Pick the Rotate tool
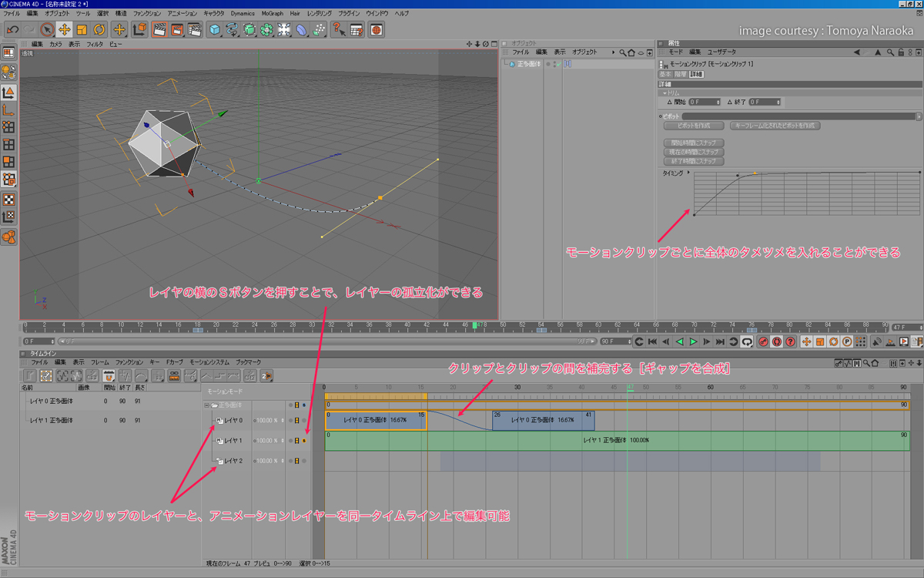Image resolution: width=924 pixels, height=578 pixels. point(99,30)
